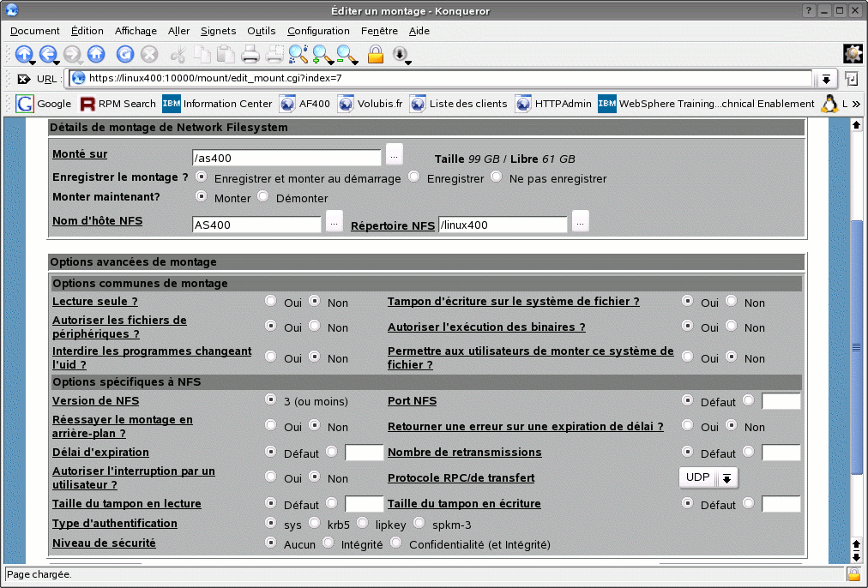
Task: Open the Document menu
Action: click(35, 31)
